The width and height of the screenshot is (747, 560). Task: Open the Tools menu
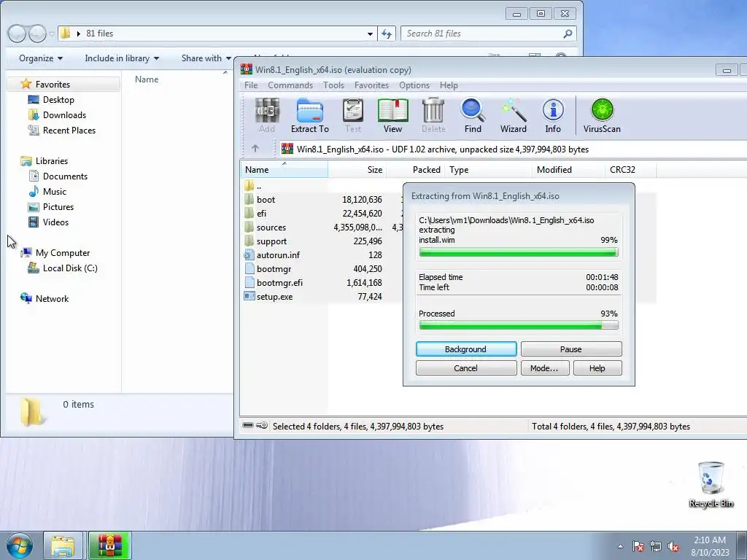333,85
